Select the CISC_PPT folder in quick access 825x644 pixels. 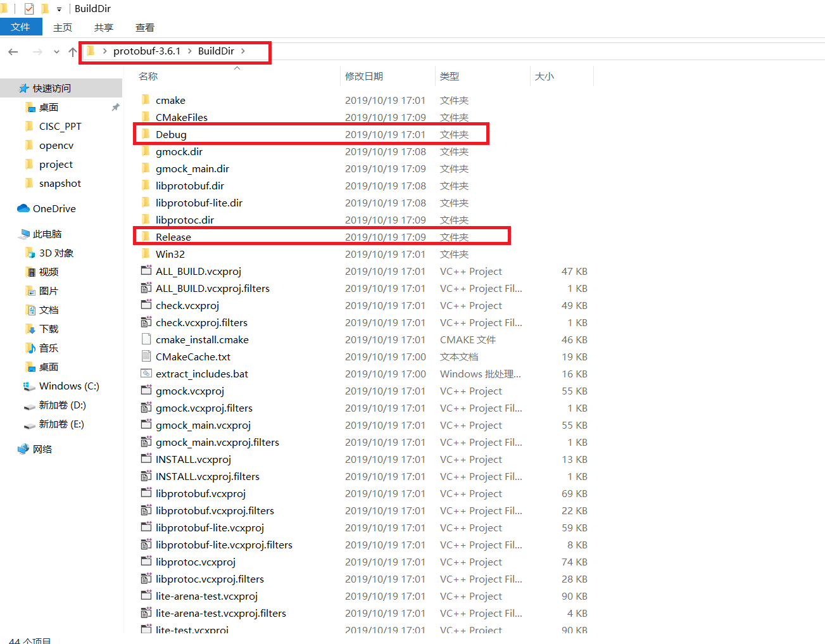point(60,126)
